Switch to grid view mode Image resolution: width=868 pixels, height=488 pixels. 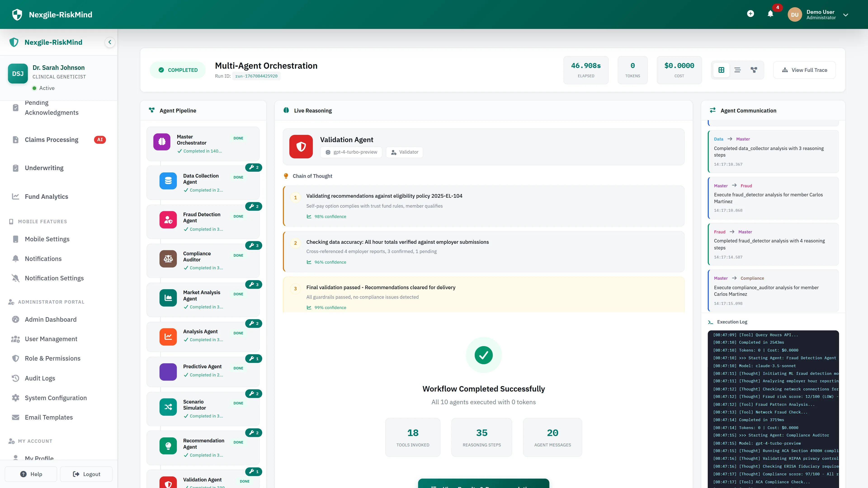point(722,70)
